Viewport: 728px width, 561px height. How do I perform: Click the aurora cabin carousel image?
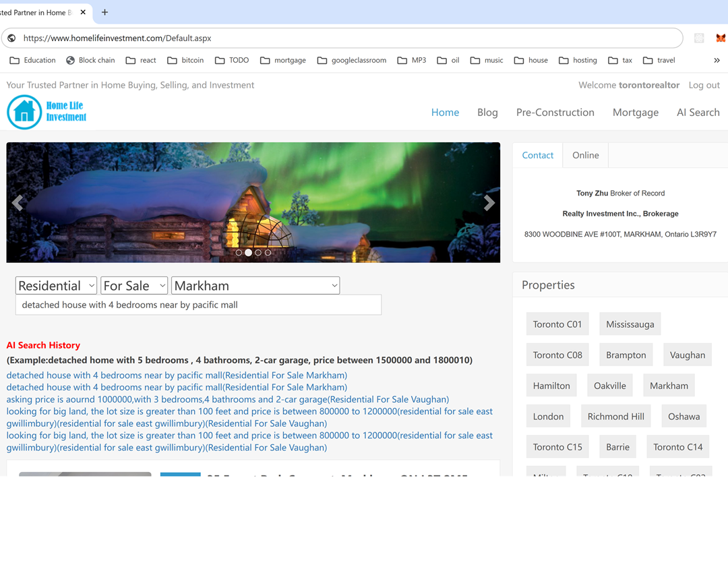(x=253, y=202)
